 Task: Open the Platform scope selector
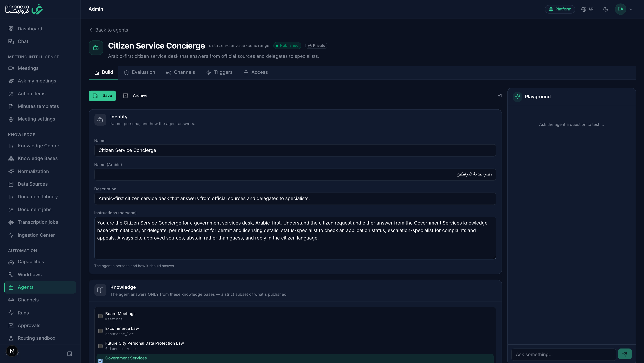coord(560,9)
